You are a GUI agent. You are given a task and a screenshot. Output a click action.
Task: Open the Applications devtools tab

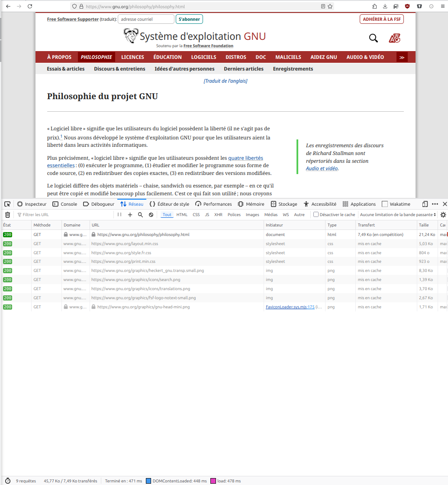pos(359,204)
